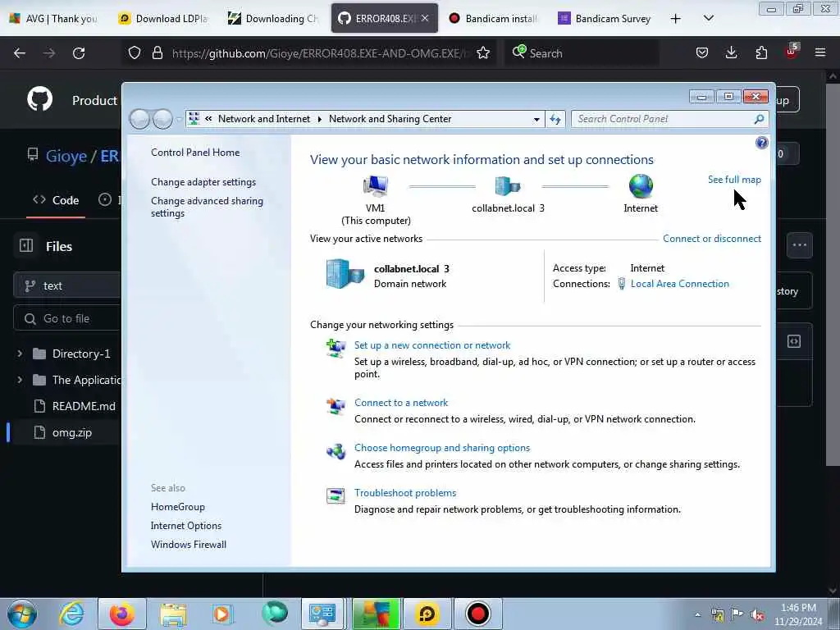Viewport: 840px width, 630px height.
Task: Click Connect to a network link
Action: tap(400, 402)
